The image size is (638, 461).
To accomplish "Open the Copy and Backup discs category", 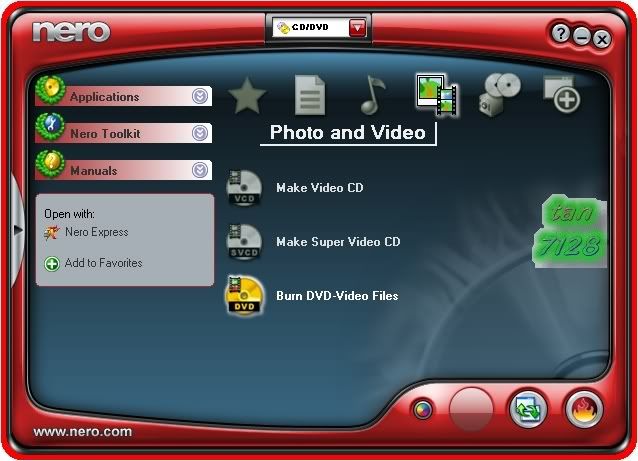I will (x=499, y=95).
